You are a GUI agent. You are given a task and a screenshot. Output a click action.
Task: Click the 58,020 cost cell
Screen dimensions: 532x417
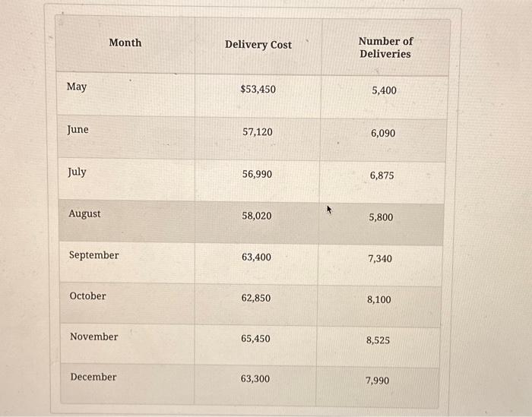tap(256, 216)
